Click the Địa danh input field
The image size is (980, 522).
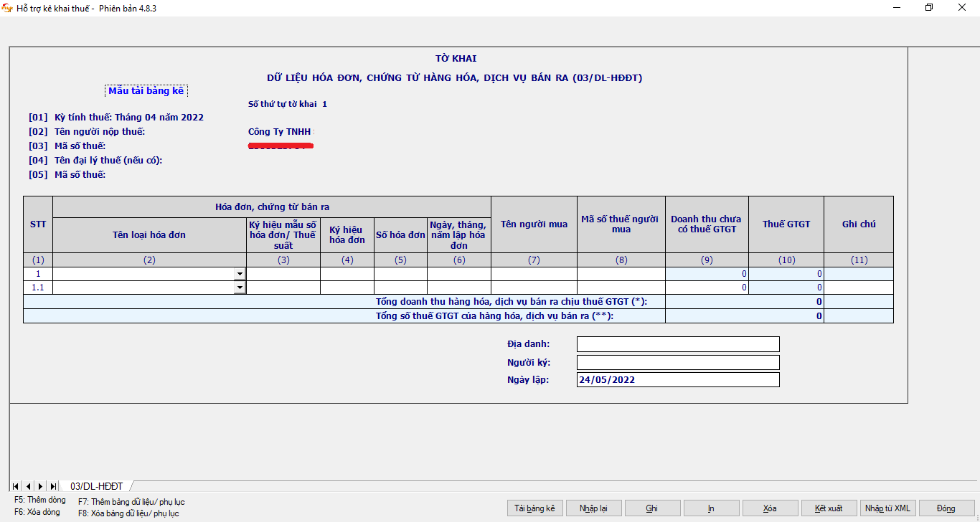[677, 344]
